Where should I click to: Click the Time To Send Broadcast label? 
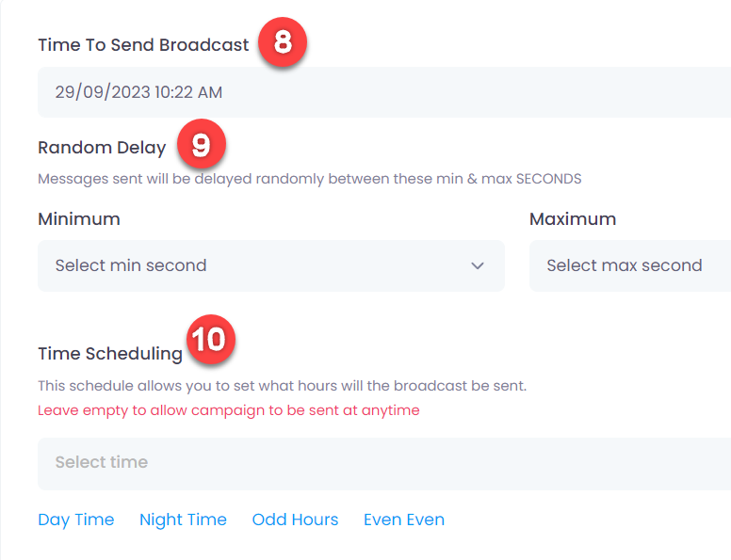143,45
